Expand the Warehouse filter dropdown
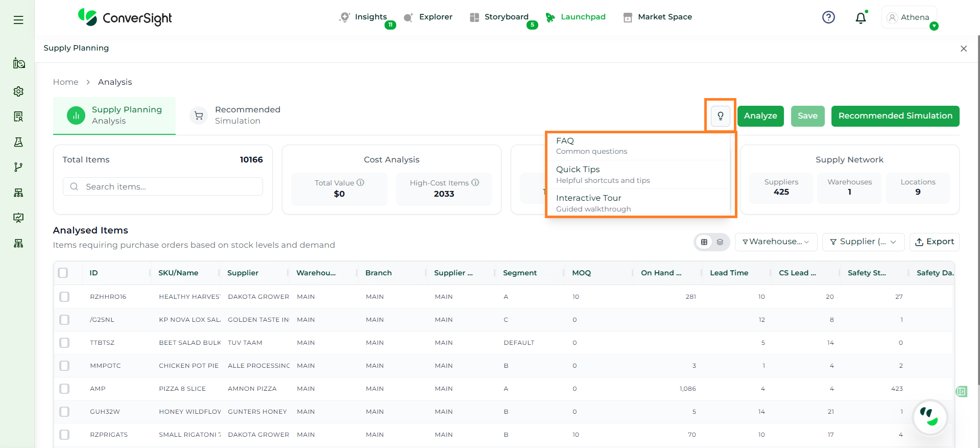The height and width of the screenshot is (448, 980). pos(775,242)
